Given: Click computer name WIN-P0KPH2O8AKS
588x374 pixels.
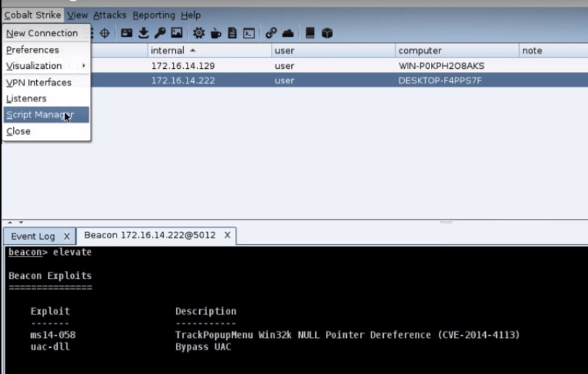Looking at the screenshot, I should 442,66.
